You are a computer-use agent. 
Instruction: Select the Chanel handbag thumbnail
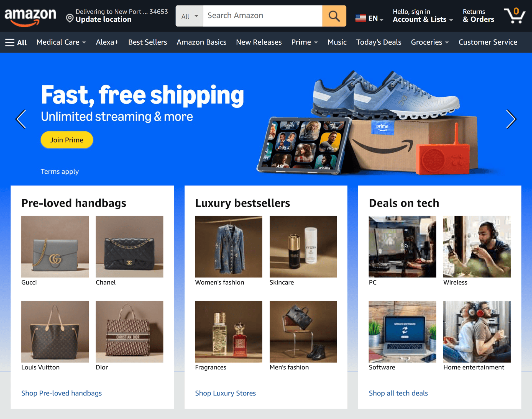[x=129, y=247]
